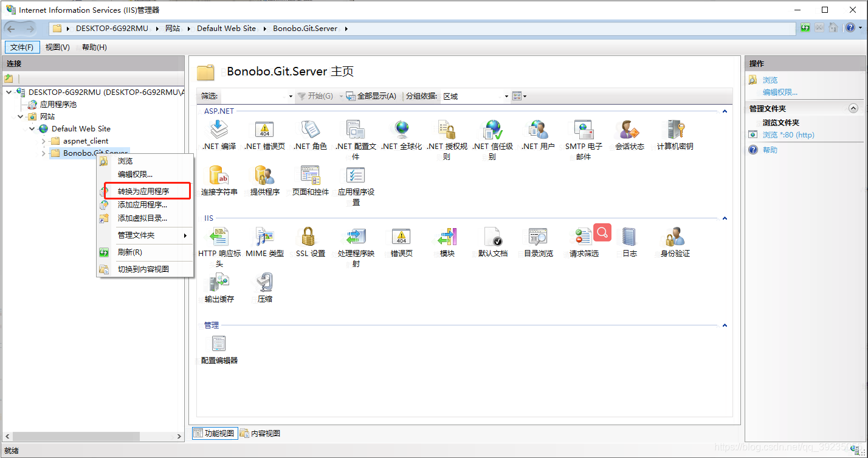
Task: Open the 模块 feature icon
Action: click(x=447, y=237)
